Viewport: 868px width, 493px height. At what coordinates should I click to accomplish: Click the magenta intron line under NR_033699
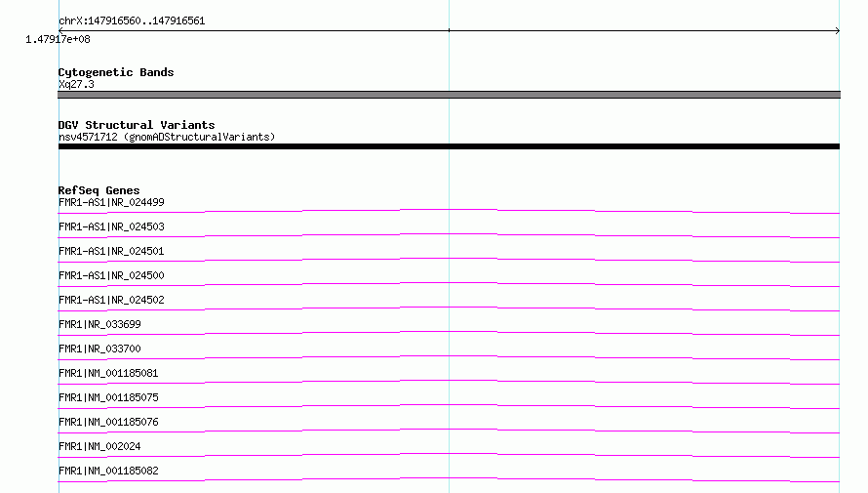(449, 332)
